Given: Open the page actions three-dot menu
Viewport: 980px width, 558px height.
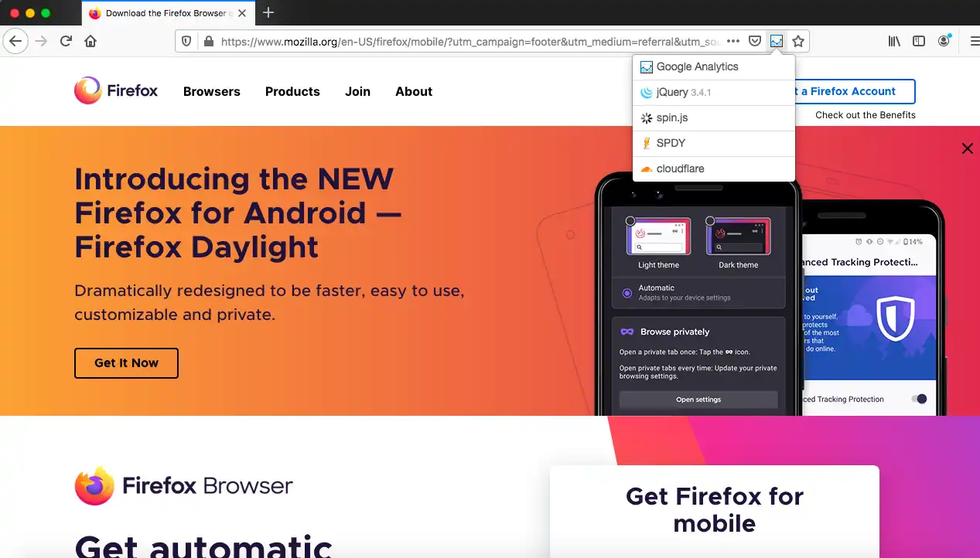Looking at the screenshot, I should tap(733, 41).
